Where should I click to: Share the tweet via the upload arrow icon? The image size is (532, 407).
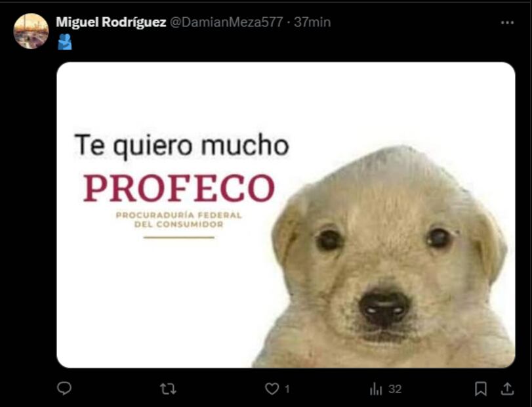(507, 389)
